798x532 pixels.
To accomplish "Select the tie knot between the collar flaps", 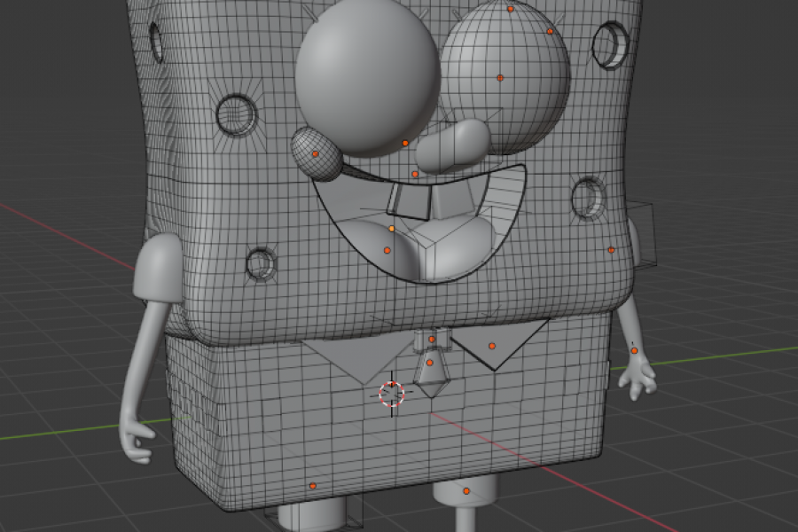I will (432, 339).
